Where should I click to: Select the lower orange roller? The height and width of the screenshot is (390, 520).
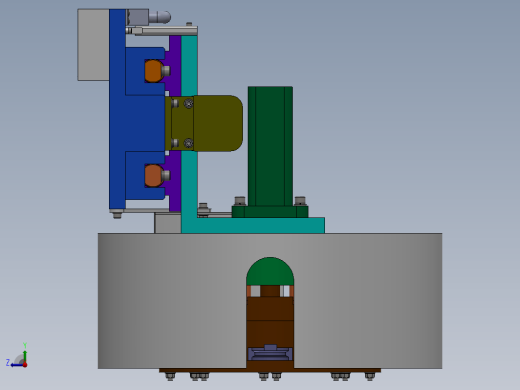click(x=153, y=175)
